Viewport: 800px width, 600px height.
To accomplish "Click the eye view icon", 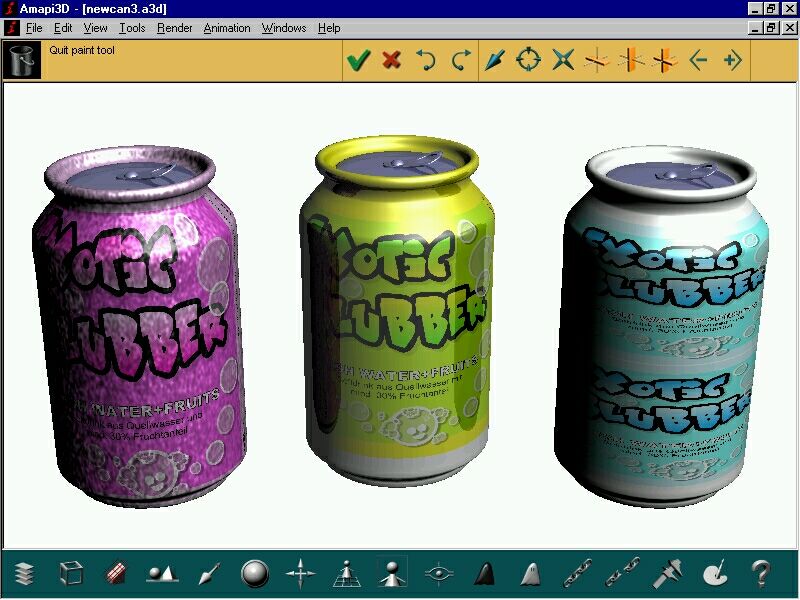I will [438, 574].
